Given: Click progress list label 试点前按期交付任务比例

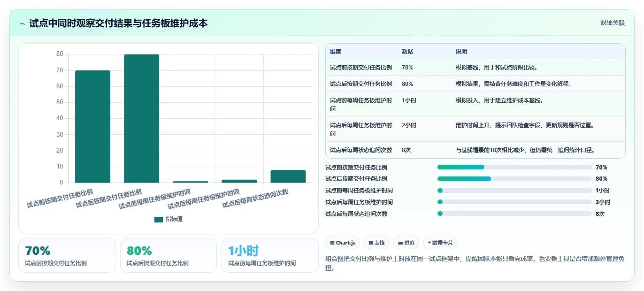Looking at the screenshot, I should pyautogui.click(x=356, y=168).
